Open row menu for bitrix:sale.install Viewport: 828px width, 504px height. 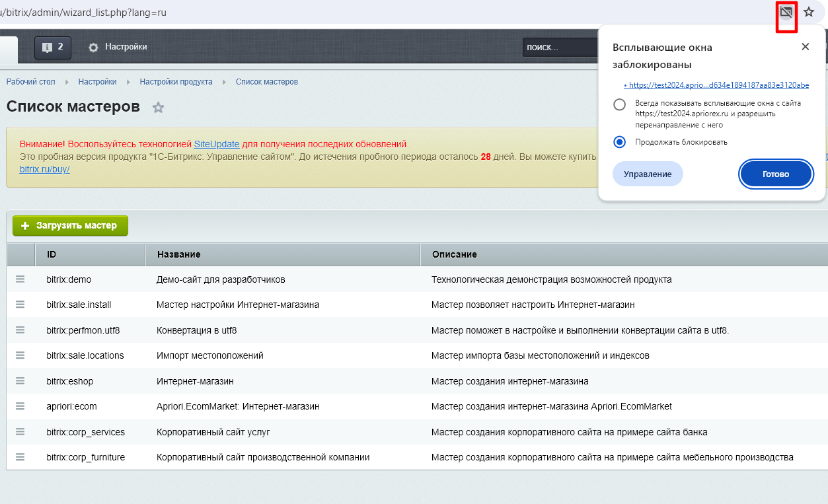20,305
